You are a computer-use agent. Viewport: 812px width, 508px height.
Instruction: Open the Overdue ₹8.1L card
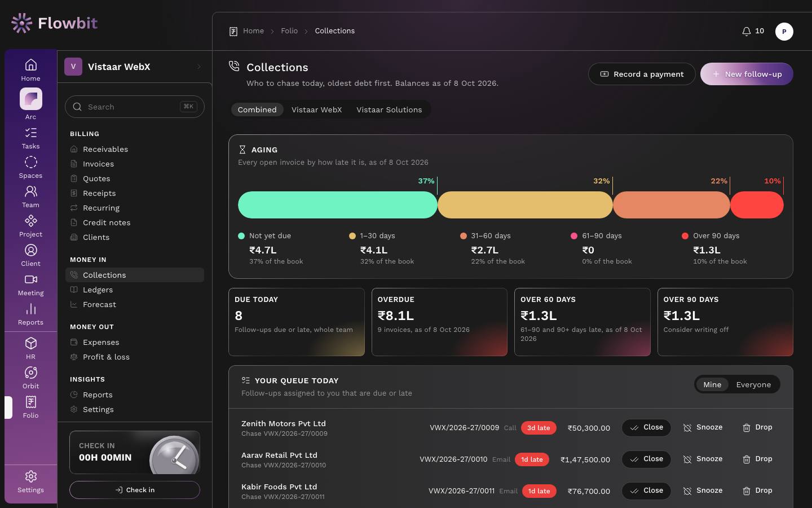pyautogui.click(x=440, y=322)
